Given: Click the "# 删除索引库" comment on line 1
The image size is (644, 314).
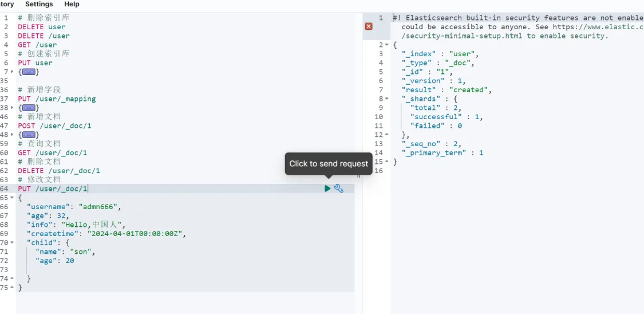Looking at the screenshot, I should [x=44, y=18].
